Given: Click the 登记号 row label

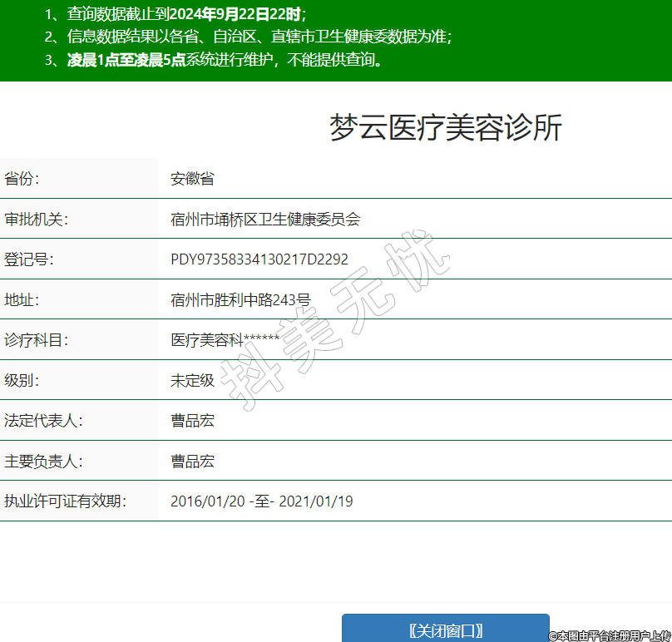Looking at the screenshot, I should [29, 259].
